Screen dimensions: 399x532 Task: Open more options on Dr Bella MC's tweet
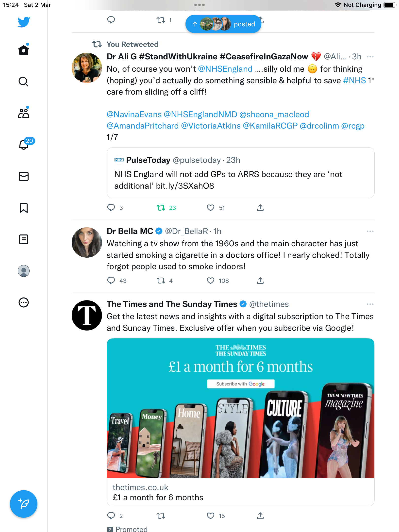370,231
